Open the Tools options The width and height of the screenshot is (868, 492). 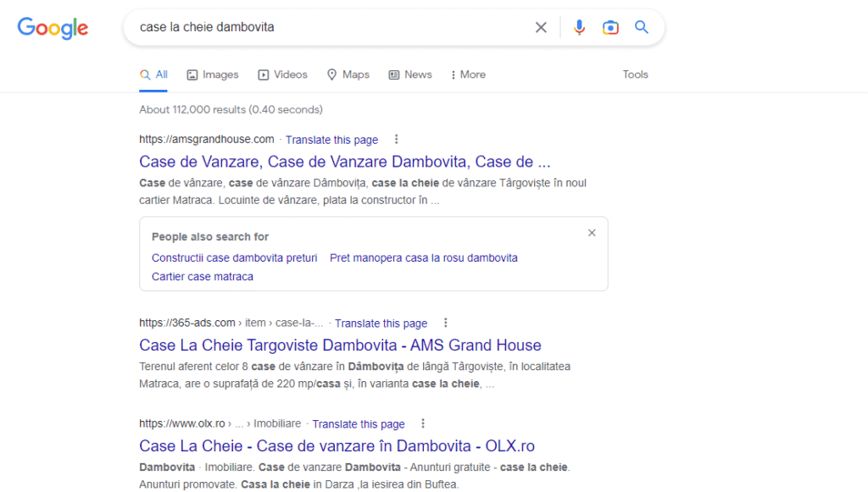tap(635, 75)
